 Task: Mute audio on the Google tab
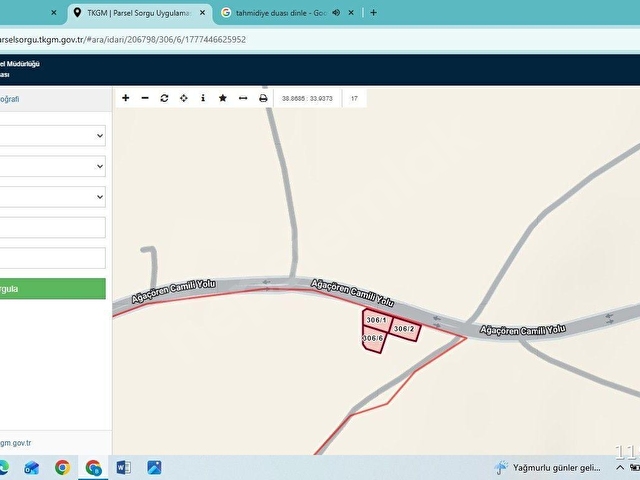336,13
